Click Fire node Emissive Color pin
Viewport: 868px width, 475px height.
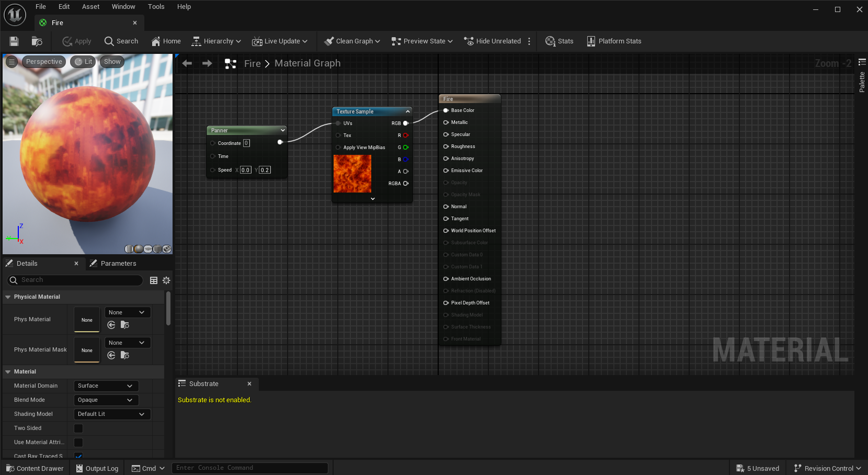coord(446,171)
